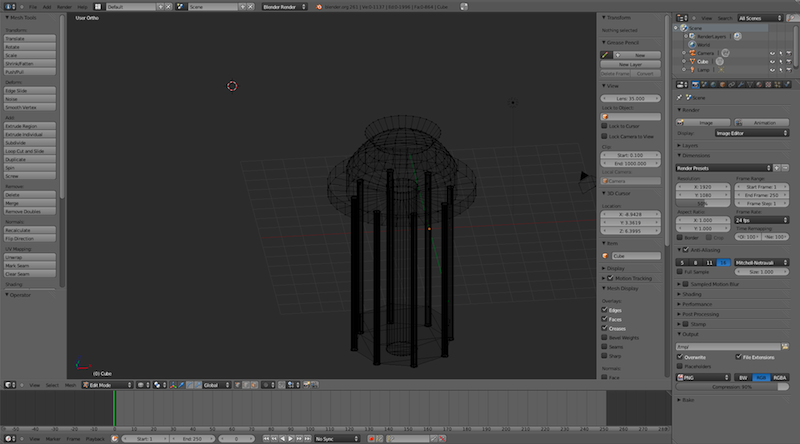Toggle the Overwrite output checkbox

(680, 357)
